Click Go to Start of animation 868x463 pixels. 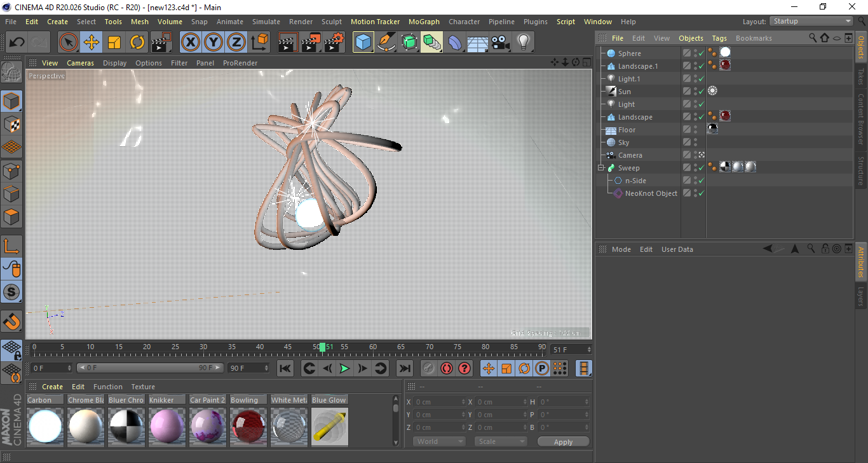tap(285, 368)
